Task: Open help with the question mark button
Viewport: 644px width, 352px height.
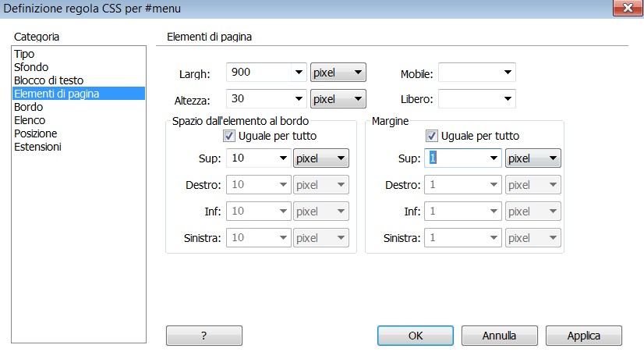Action: (204, 336)
